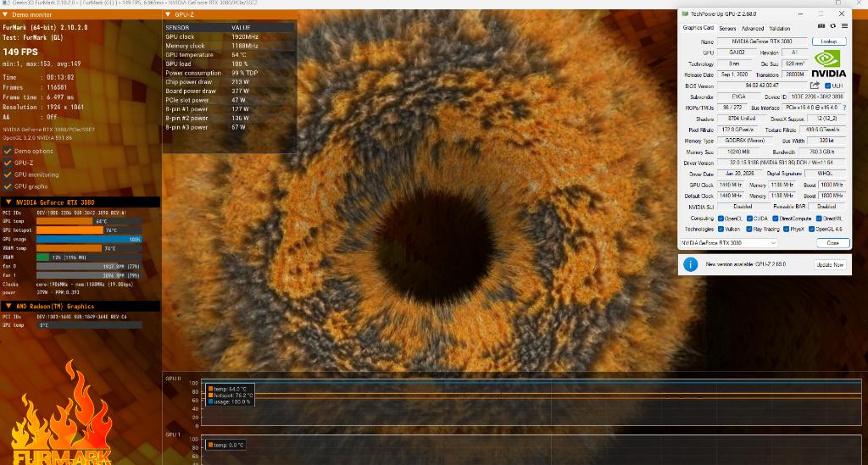Viewport: 868px width, 465px height.
Task: Open the Advanced tab in GPU-Z
Action: 753,28
